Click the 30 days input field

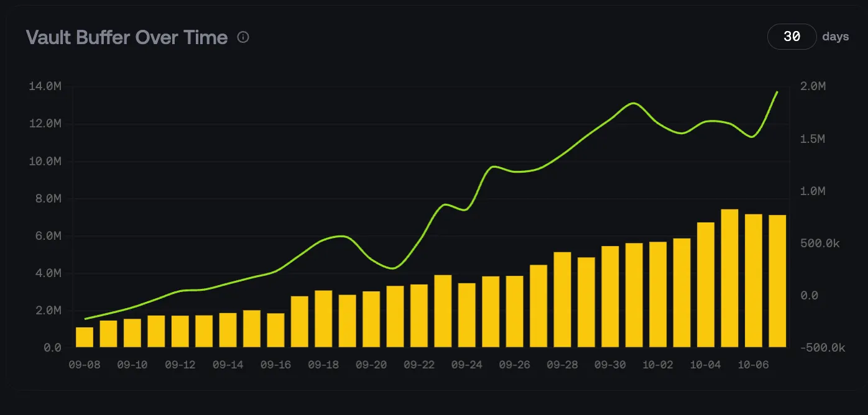[x=792, y=37]
